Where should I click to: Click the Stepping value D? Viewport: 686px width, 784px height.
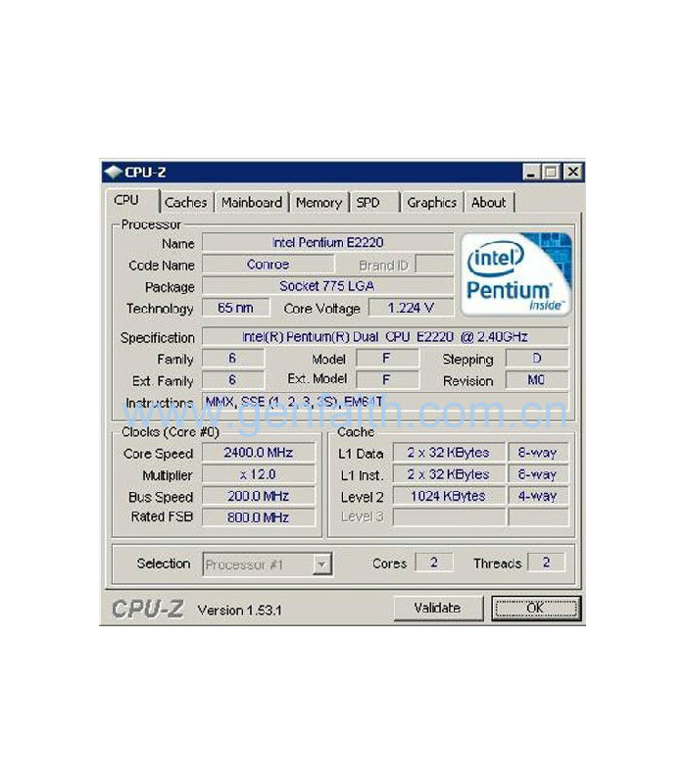(537, 358)
